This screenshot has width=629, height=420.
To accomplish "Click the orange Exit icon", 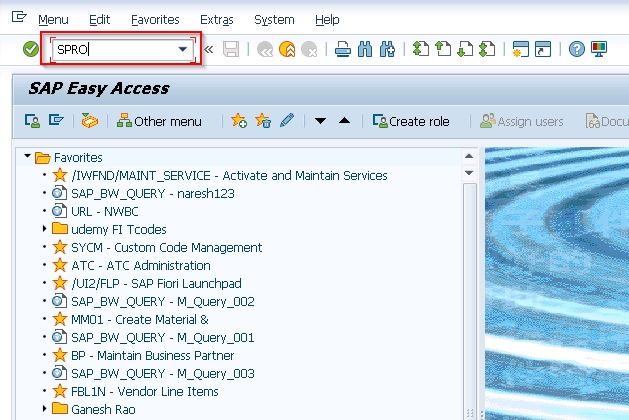I will (287, 49).
